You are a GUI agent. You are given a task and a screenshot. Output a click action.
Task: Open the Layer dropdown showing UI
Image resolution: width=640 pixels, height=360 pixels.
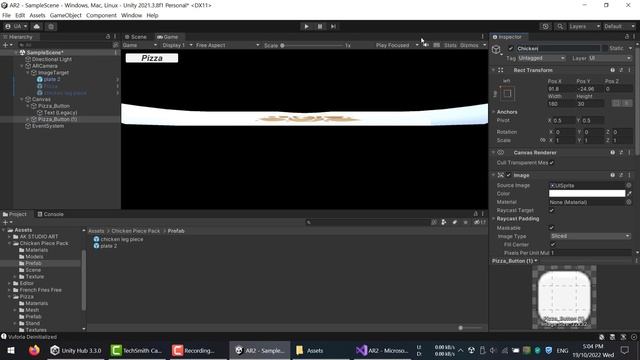610,58
